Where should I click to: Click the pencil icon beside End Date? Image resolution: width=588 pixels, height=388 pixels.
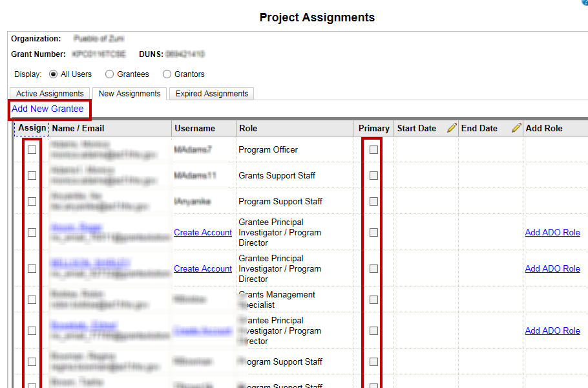click(x=516, y=128)
